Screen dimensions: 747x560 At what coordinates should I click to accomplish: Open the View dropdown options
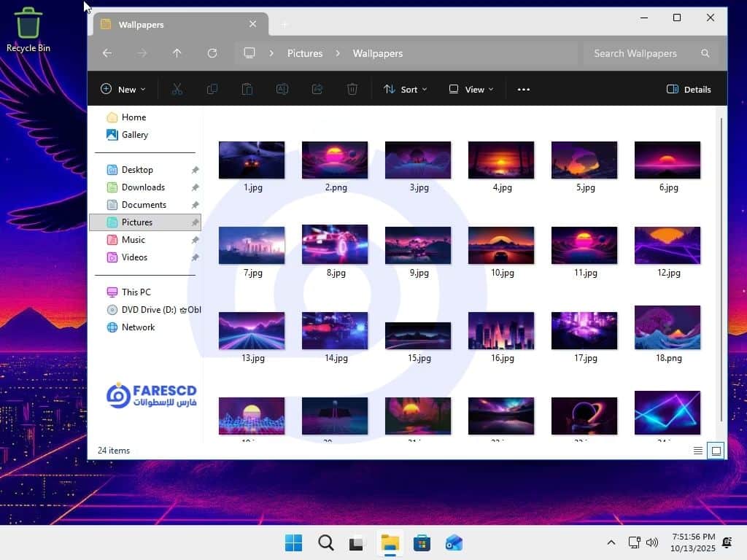pos(471,90)
